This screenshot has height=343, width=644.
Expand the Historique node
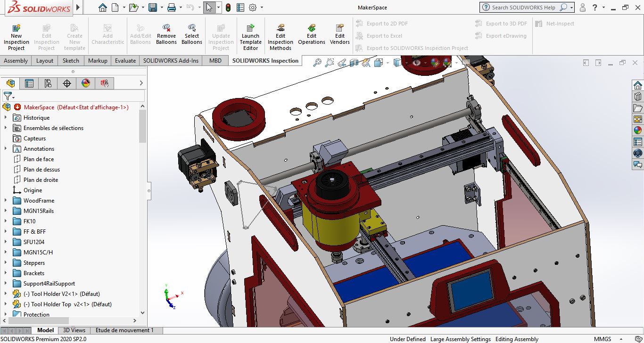coord(6,118)
